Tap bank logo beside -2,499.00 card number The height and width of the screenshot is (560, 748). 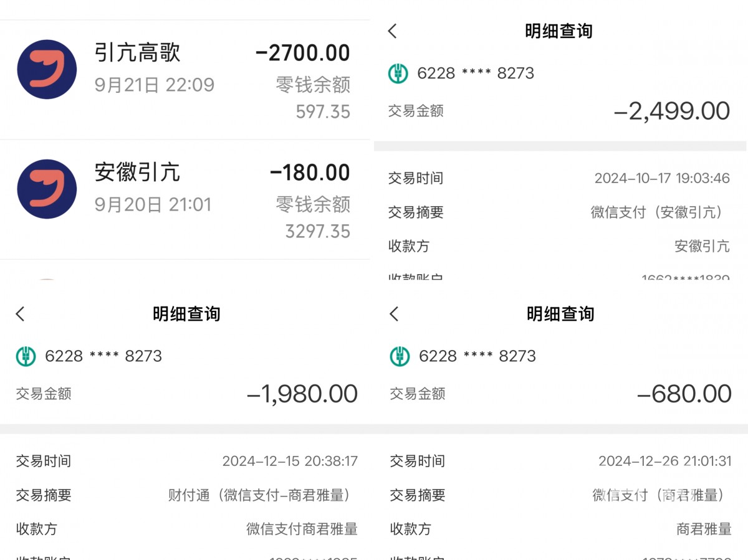pos(398,74)
